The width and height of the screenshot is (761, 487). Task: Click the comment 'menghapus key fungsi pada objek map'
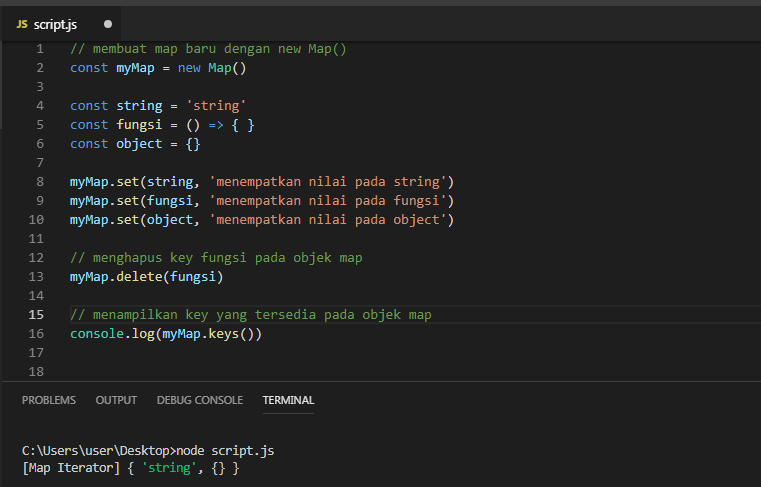(216, 258)
